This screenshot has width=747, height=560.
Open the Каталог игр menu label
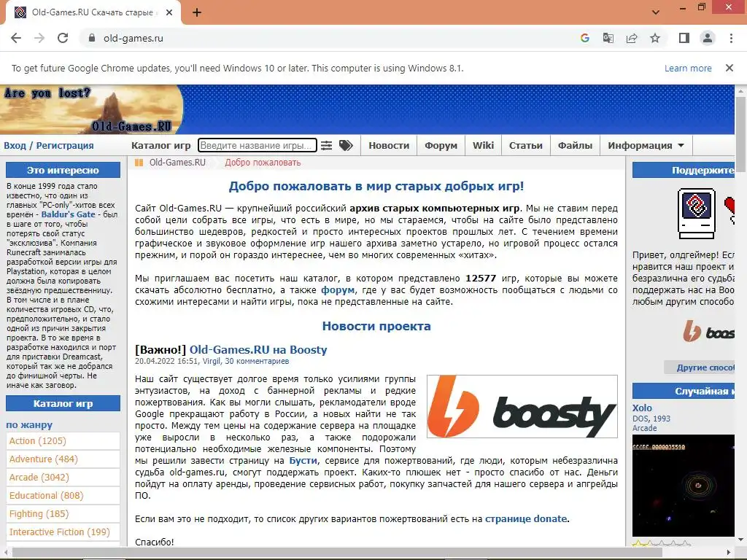161,145
